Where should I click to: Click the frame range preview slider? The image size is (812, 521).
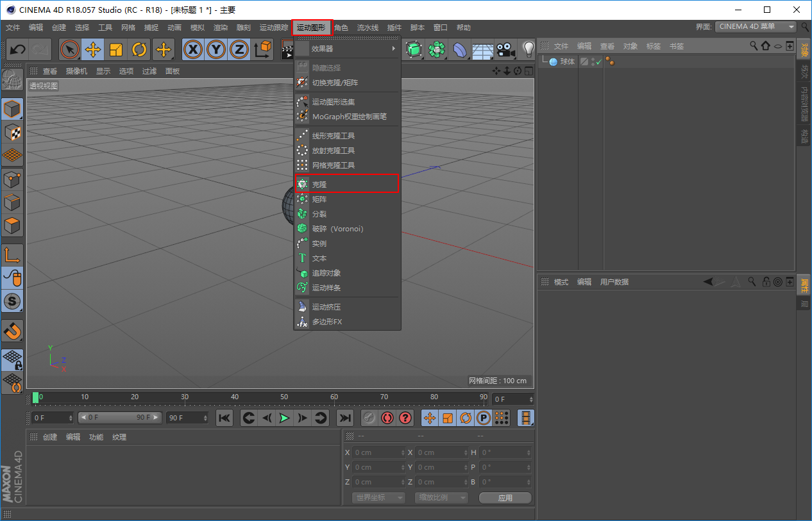(x=120, y=418)
